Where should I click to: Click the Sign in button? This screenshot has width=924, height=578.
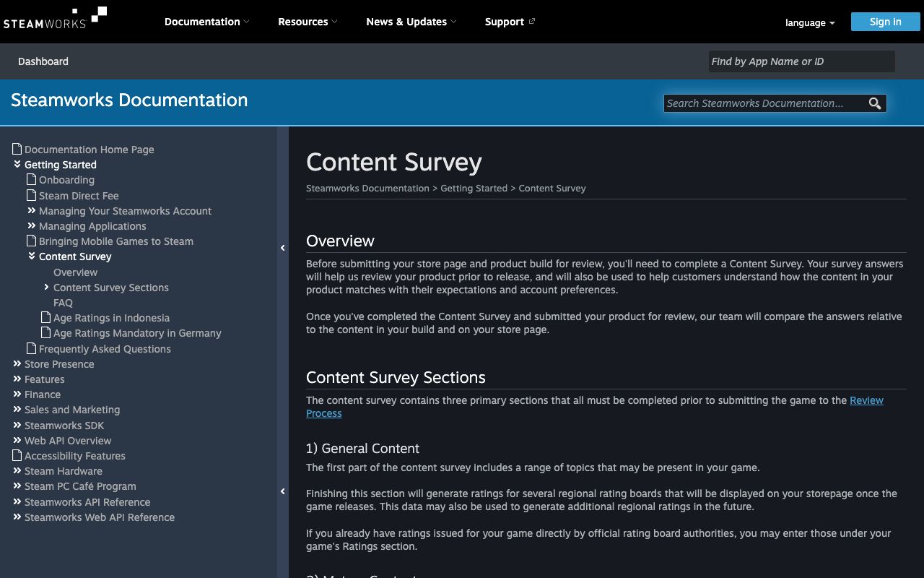(885, 22)
